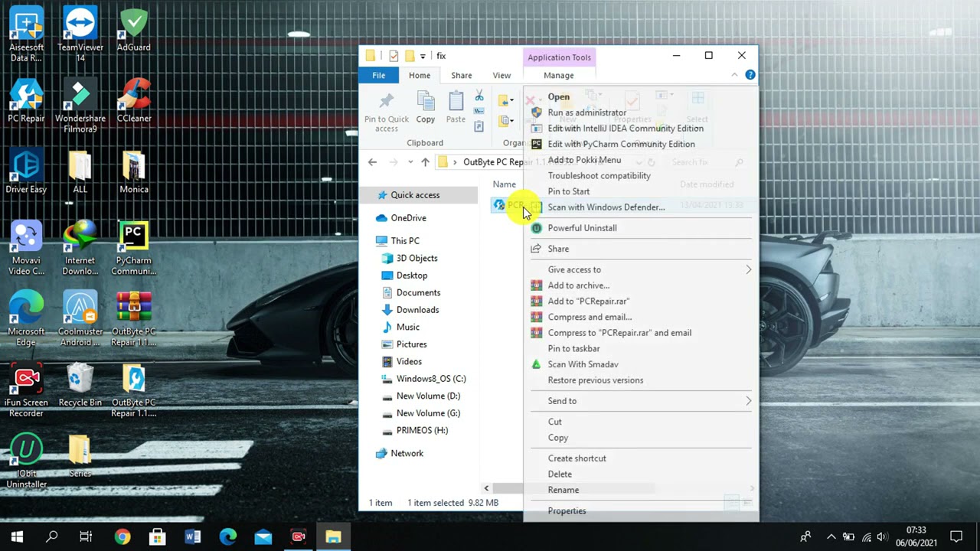Launch TeamViewer 14 from the desktop
This screenshot has width=980, height=551.
tap(80, 36)
